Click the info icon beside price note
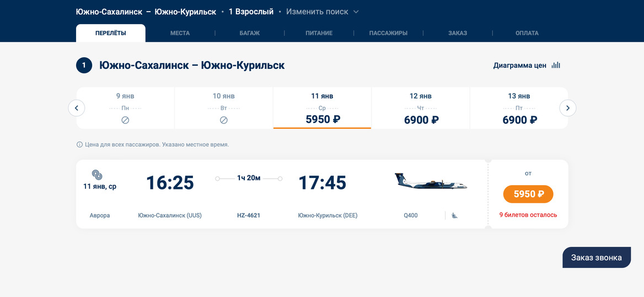 (79, 144)
